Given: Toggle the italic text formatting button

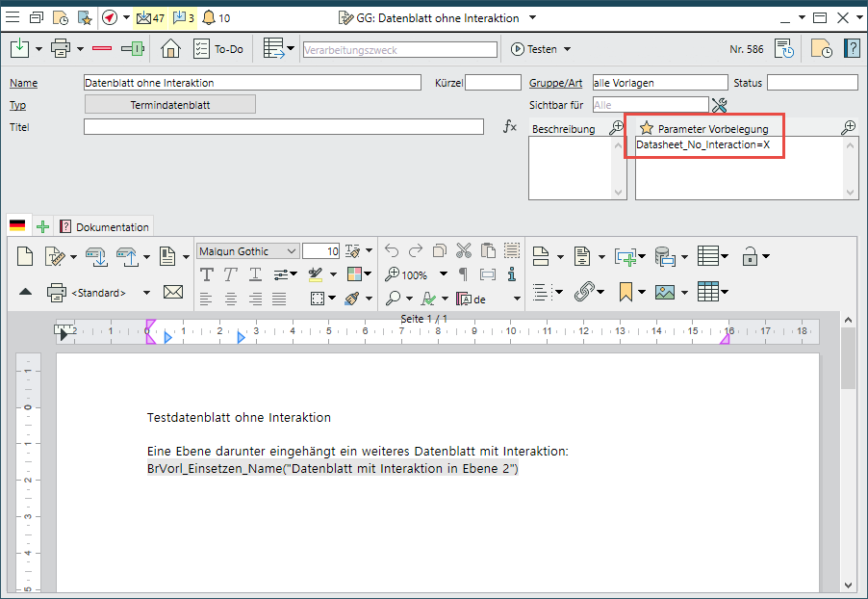Looking at the screenshot, I should click(x=231, y=274).
